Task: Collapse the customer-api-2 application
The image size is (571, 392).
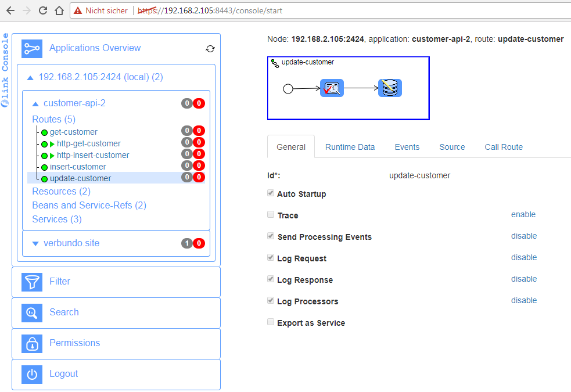Action: 35,104
